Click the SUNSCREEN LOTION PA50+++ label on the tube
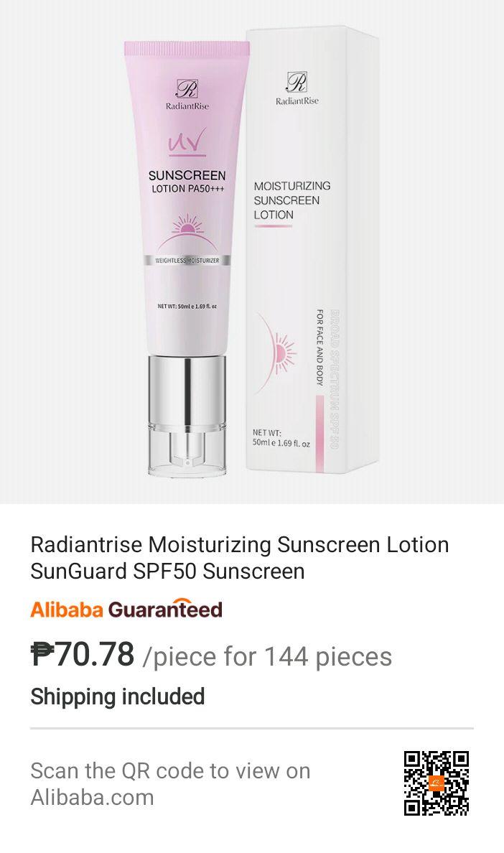Viewport: 504px width, 853px height. 187,182
